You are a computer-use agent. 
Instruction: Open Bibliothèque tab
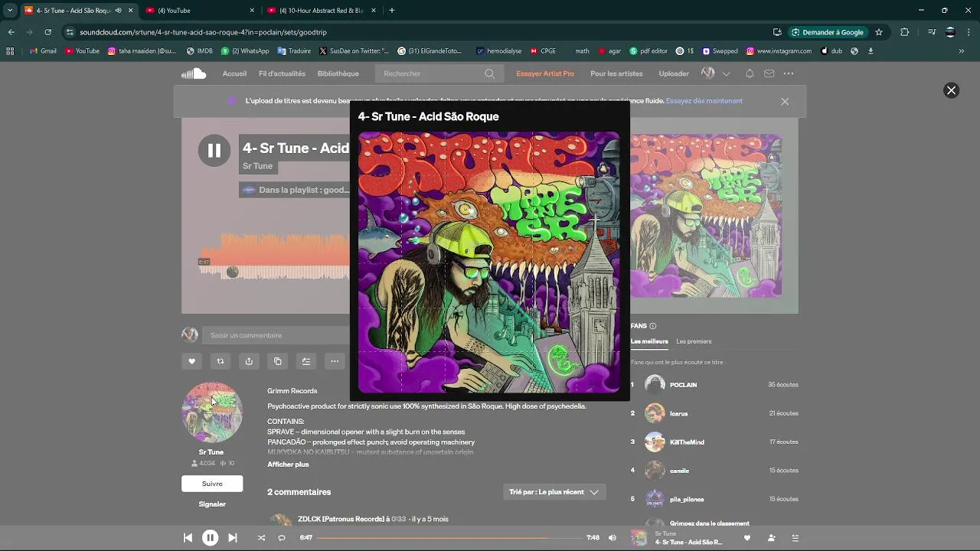(x=338, y=73)
